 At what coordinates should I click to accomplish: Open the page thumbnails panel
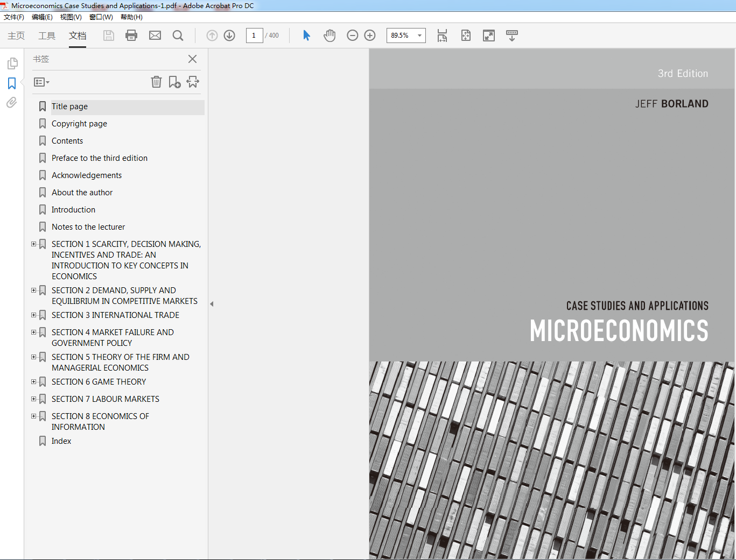click(x=12, y=63)
